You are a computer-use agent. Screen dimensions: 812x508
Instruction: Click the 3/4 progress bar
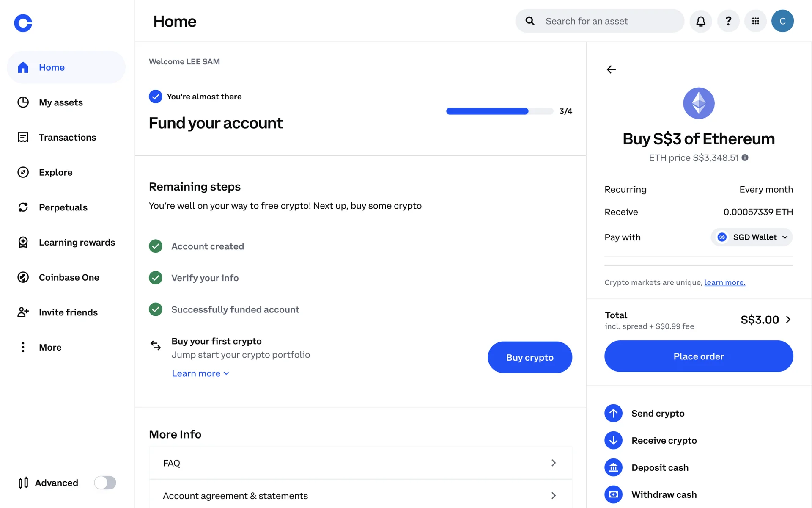point(499,111)
